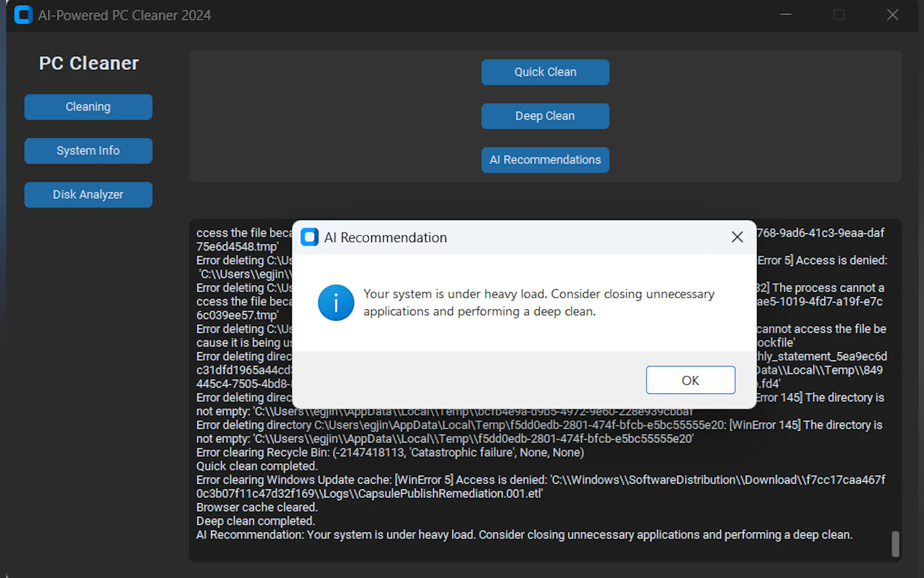Screen dimensions: 924x578
Task: Click the 'Quick clean completed.' log line
Action: pos(257,466)
